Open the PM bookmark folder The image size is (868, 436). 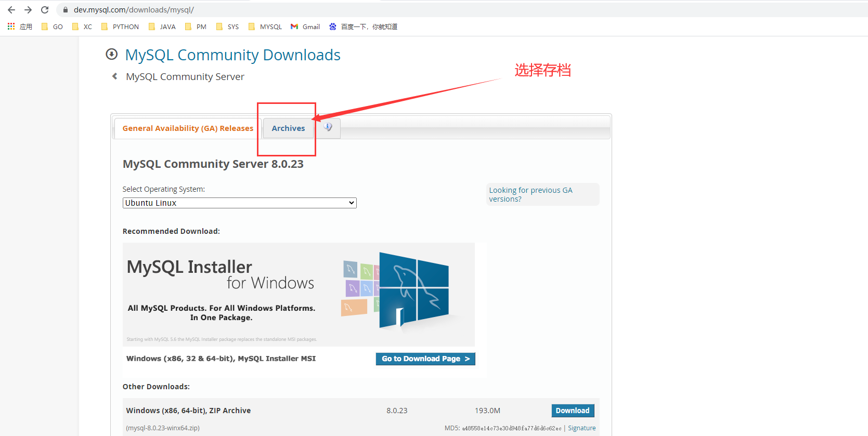point(196,27)
